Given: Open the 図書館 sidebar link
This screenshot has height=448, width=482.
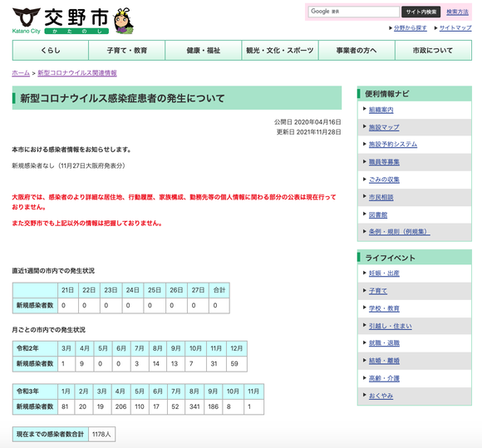Looking at the screenshot, I should pos(378,215).
